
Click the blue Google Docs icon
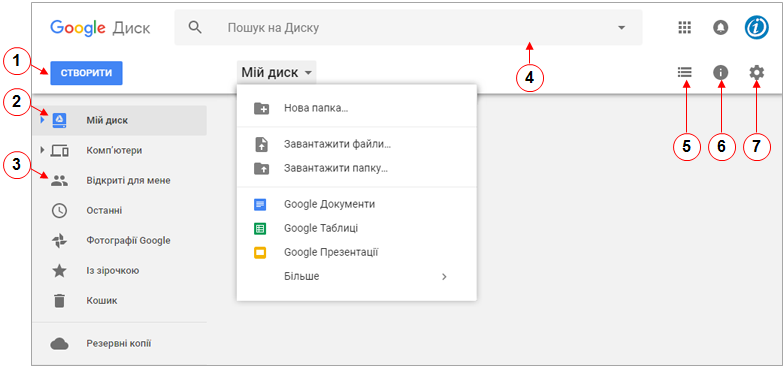pos(260,204)
